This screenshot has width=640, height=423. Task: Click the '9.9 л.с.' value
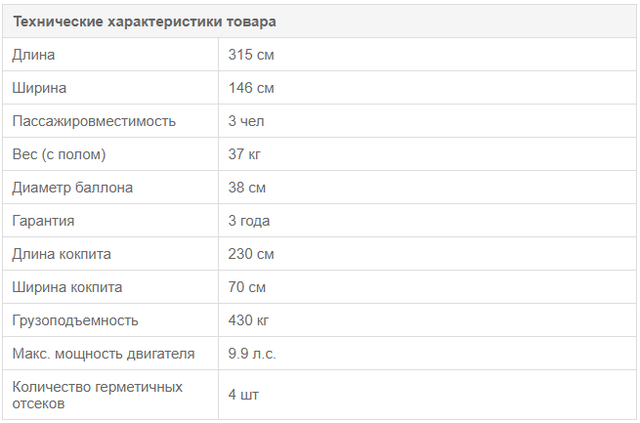(x=252, y=354)
